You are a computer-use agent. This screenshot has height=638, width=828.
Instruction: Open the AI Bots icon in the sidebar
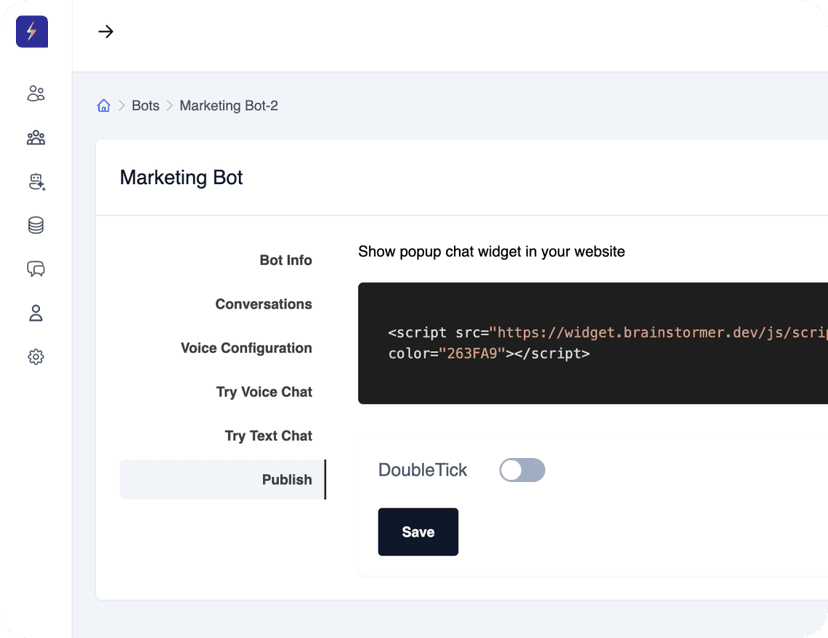[36, 181]
